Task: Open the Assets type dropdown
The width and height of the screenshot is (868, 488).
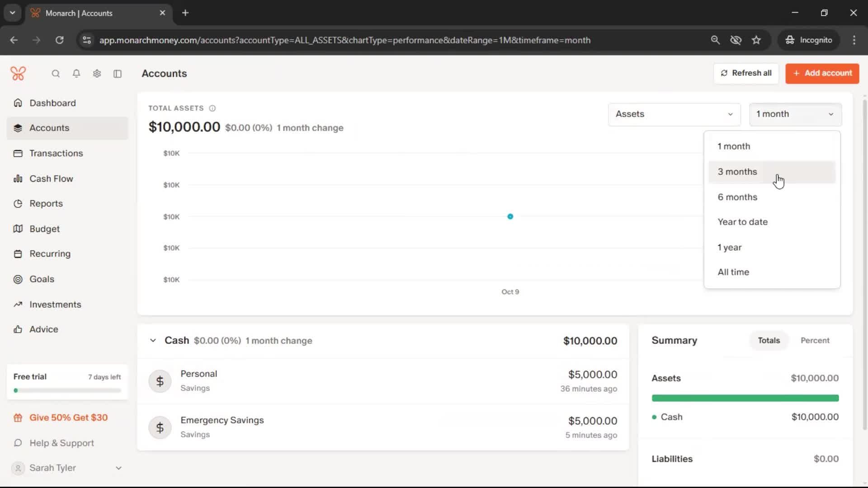Action: tap(674, 114)
